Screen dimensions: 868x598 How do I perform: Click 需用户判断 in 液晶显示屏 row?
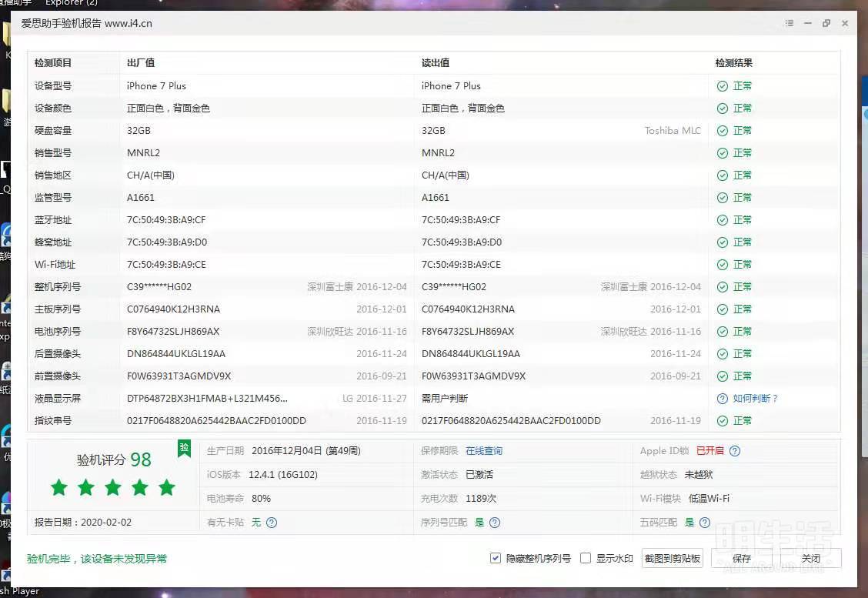click(445, 398)
